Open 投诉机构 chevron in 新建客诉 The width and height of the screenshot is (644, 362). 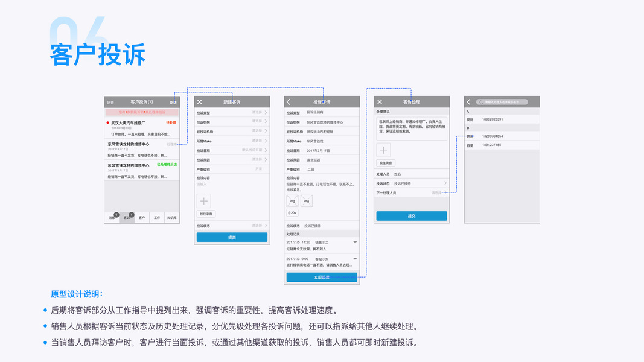[x=266, y=121]
